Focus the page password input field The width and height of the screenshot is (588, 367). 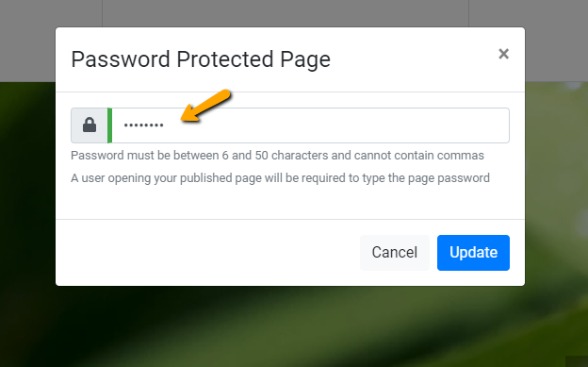tap(311, 125)
